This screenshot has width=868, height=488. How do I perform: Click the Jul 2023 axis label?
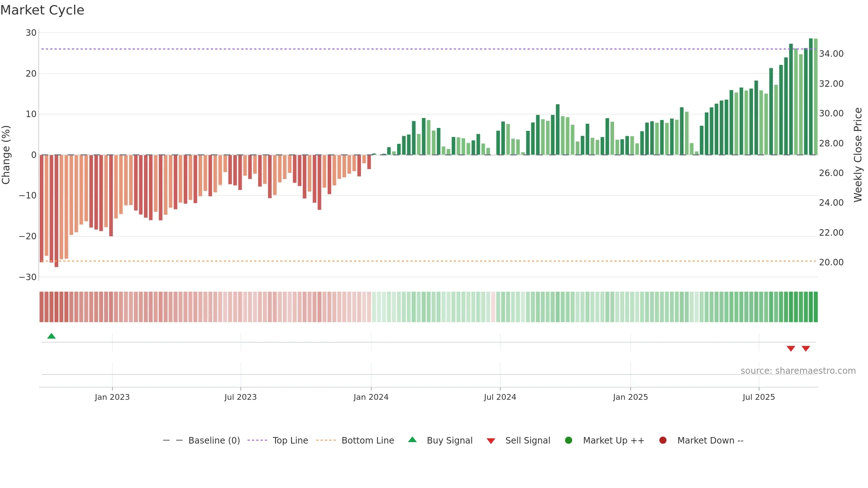click(241, 397)
